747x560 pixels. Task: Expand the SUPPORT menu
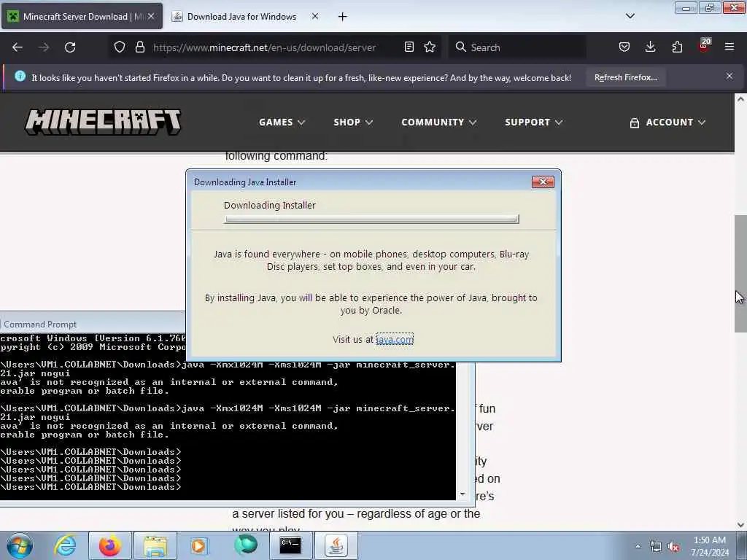(533, 122)
